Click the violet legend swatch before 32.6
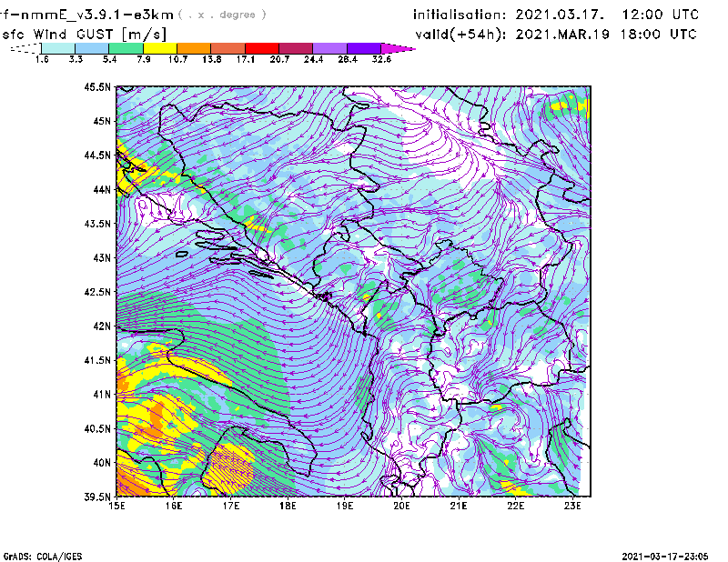This screenshot has width=728, height=562. [x=363, y=48]
